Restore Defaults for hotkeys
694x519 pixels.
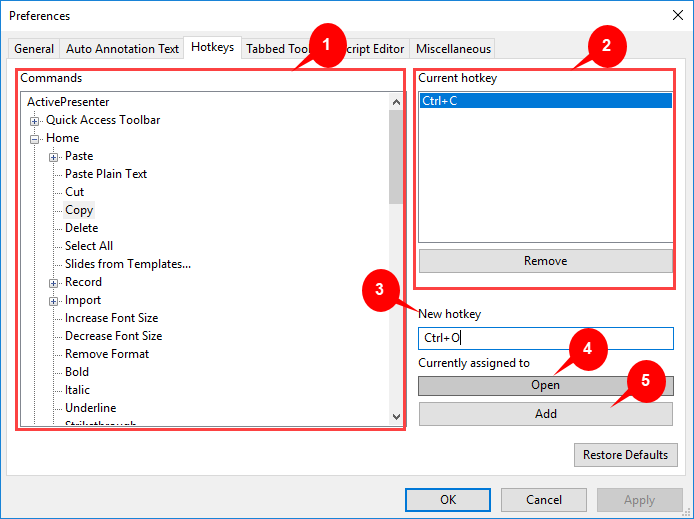pyautogui.click(x=625, y=455)
